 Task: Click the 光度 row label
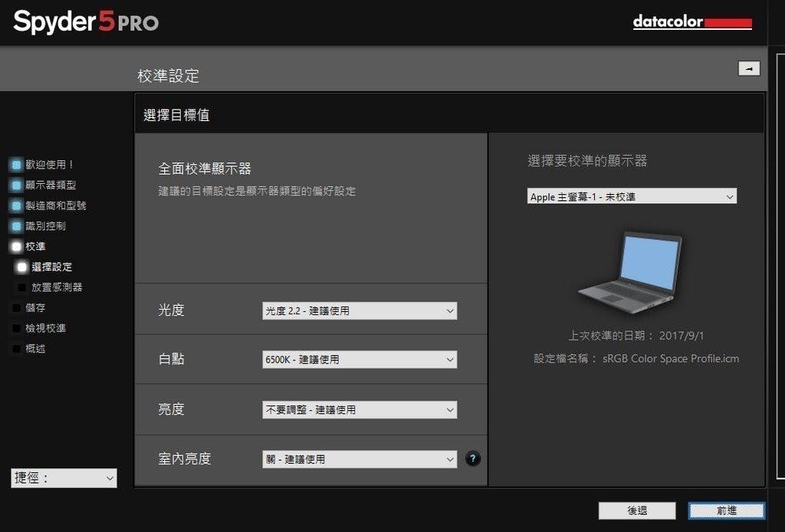(171, 310)
